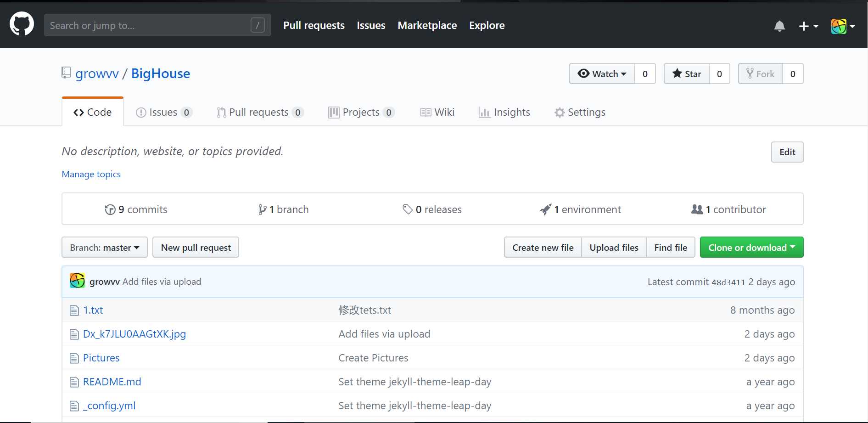Click New pull request
The height and width of the screenshot is (423, 868).
point(196,247)
